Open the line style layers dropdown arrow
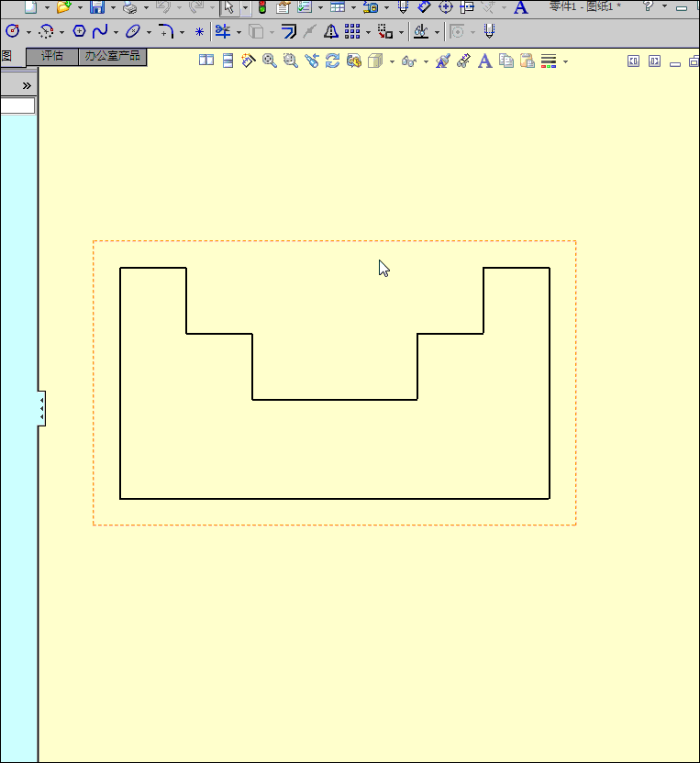This screenshot has width=700, height=763. (565, 61)
